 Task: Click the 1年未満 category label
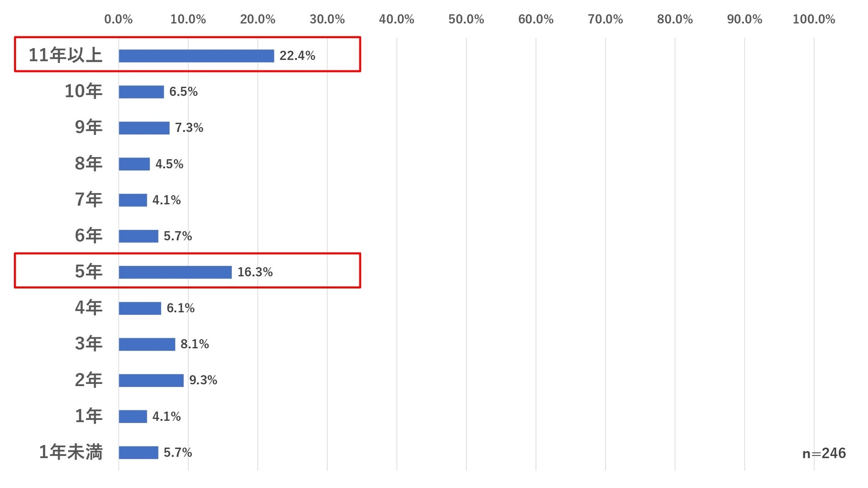pyautogui.click(x=71, y=452)
